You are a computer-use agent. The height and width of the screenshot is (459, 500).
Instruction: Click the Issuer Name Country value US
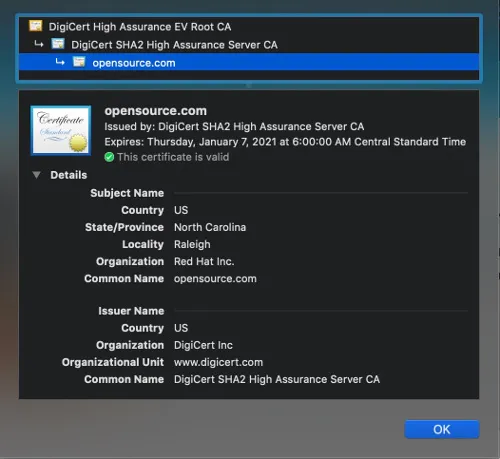coord(181,328)
